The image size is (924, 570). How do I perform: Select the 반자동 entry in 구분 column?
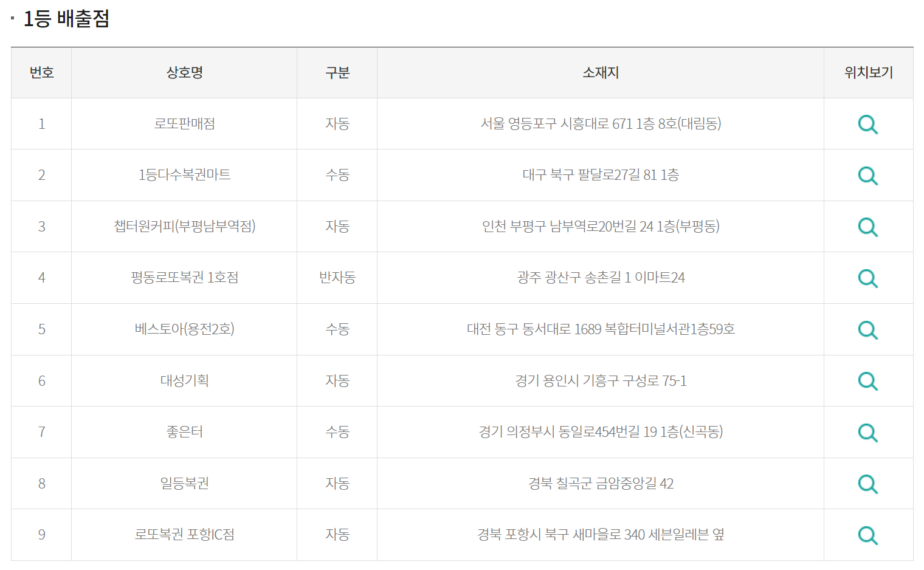[x=337, y=278]
